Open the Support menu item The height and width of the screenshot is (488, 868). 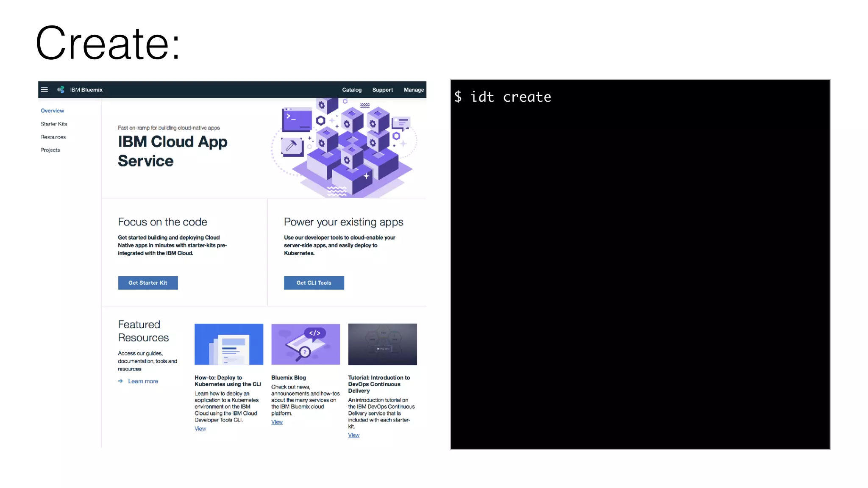point(382,90)
